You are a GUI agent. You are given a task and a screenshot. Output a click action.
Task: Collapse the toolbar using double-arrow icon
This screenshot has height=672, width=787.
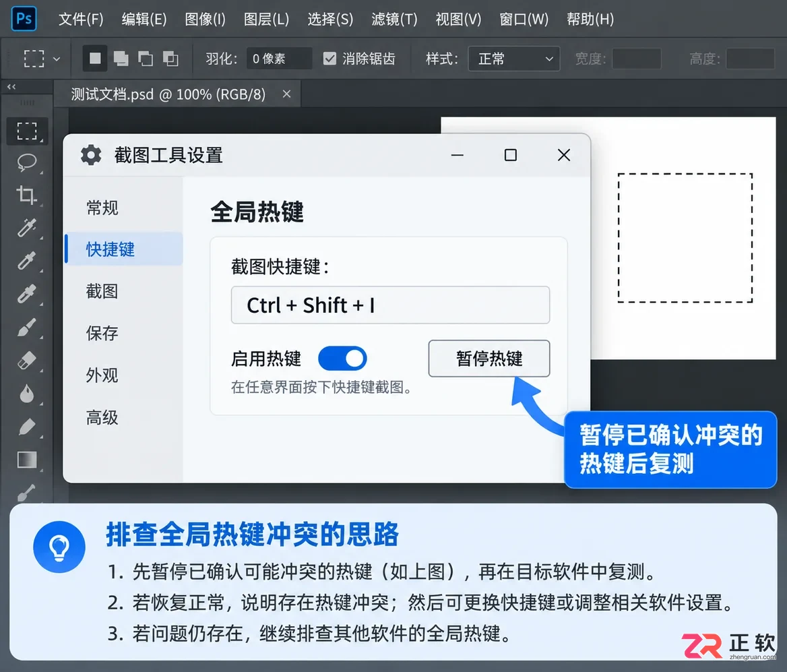click(11, 87)
